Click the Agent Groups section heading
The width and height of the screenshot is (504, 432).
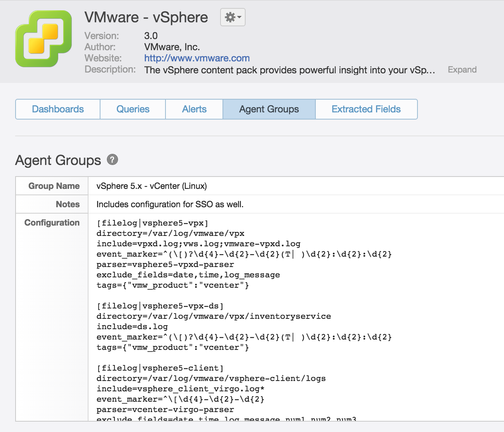click(x=58, y=160)
